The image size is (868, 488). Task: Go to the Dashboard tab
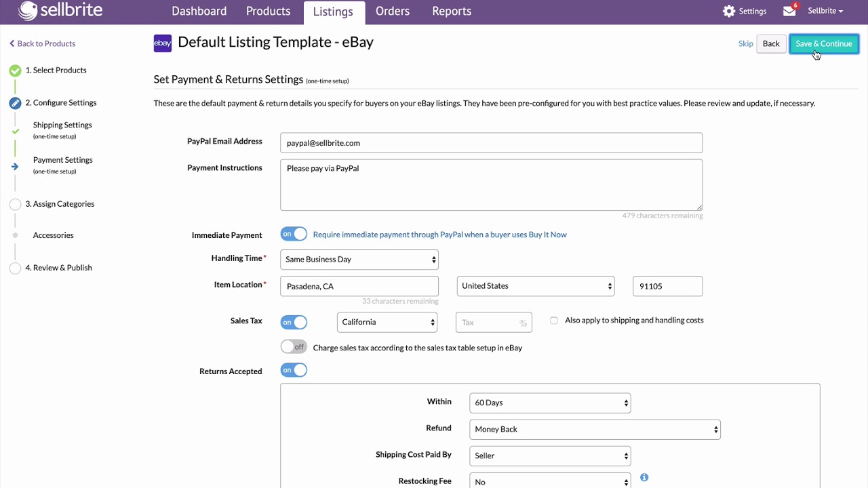click(x=199, y=12)
